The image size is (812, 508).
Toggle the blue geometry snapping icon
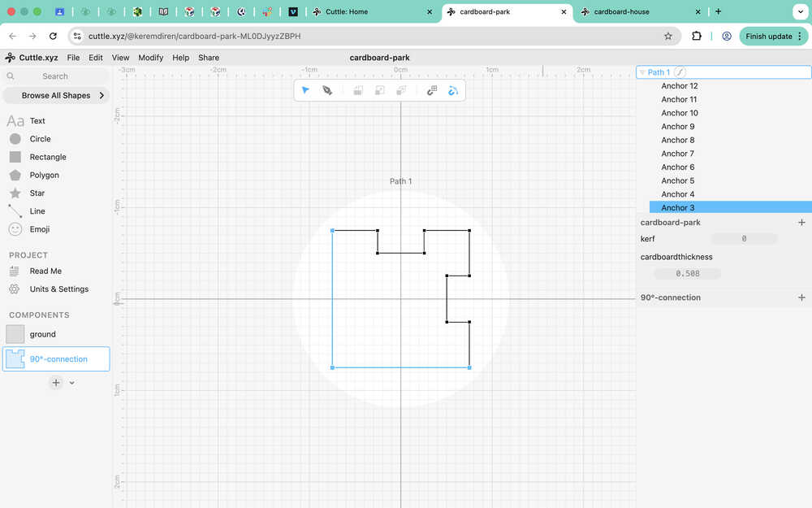[x=453, y=90]
